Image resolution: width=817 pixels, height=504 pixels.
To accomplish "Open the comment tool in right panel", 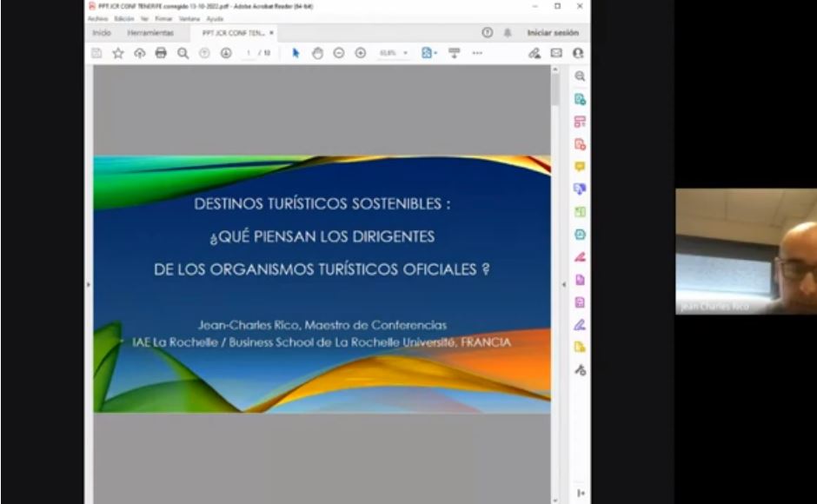I will [580, 166].
